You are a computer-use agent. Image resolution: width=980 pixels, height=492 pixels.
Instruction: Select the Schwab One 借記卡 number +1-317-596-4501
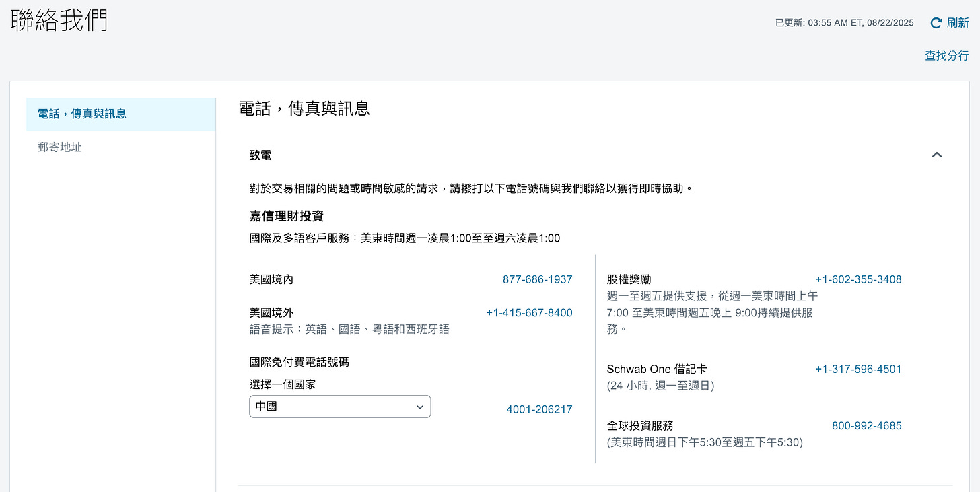click(x=858, y=368)
